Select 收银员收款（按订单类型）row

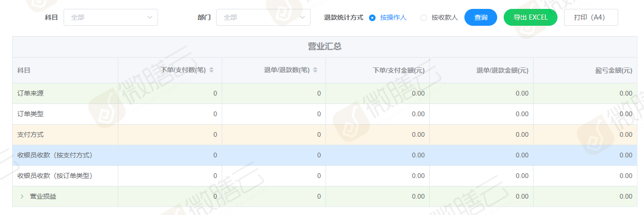[55, 176]
